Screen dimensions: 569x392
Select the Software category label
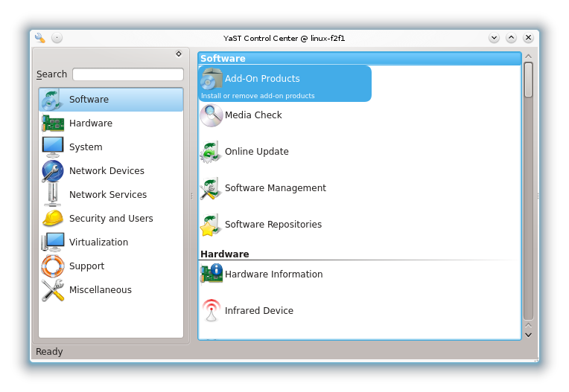tap(89, 99)
